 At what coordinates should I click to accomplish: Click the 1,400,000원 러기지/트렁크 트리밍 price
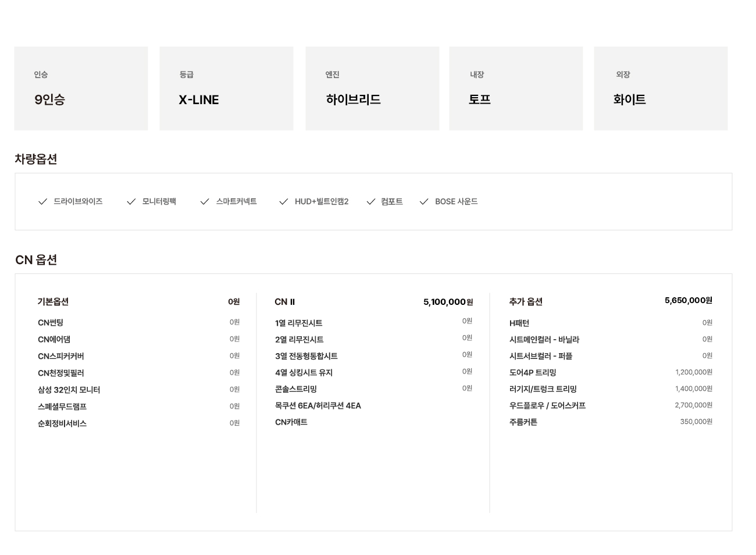click(x=694, y=389)
